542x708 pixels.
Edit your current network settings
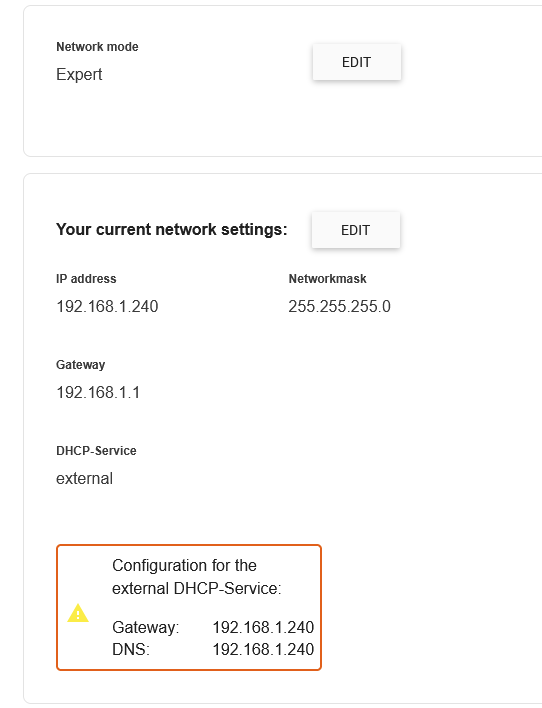[355, 230]
